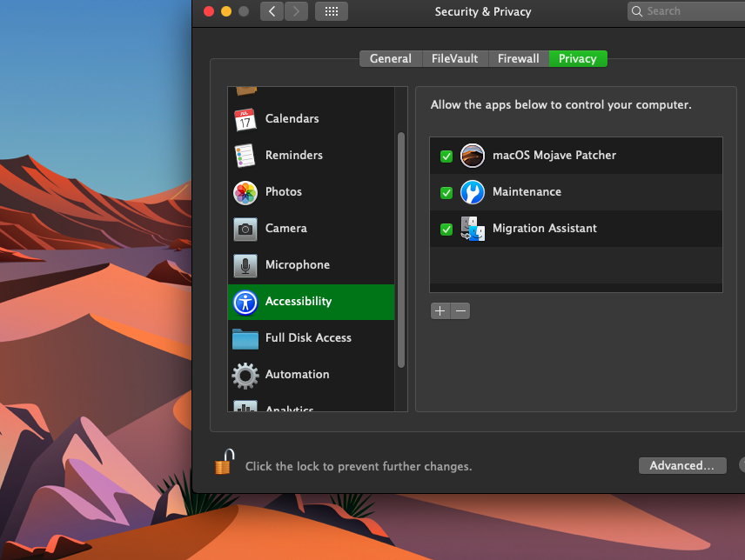Disable the Migration Assistant checkbox
This screenshot has height=560, width=745.
(446, 230)
